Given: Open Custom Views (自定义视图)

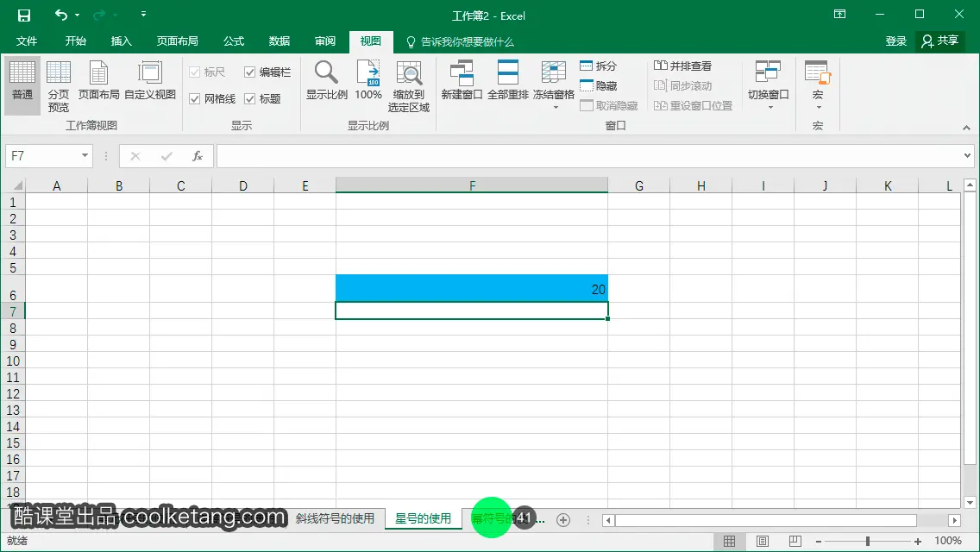Looking at the screenshot, I should [150, 80].
